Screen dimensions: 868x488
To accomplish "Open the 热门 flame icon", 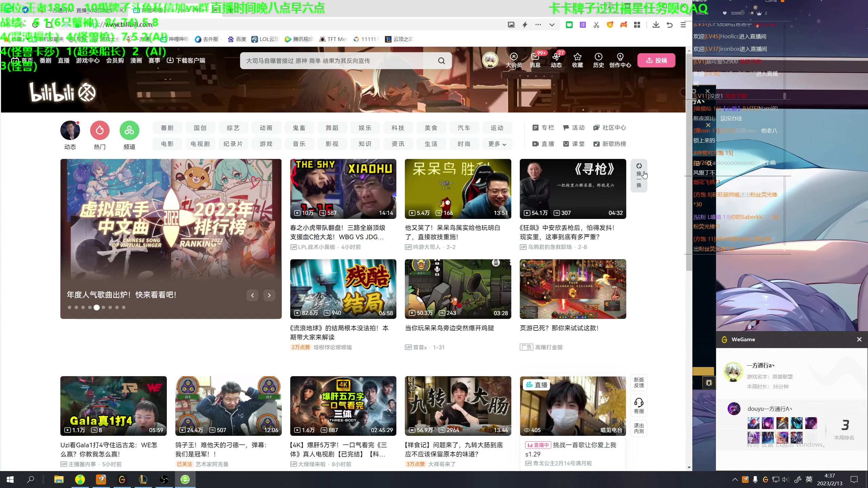I will coord(100,130).
